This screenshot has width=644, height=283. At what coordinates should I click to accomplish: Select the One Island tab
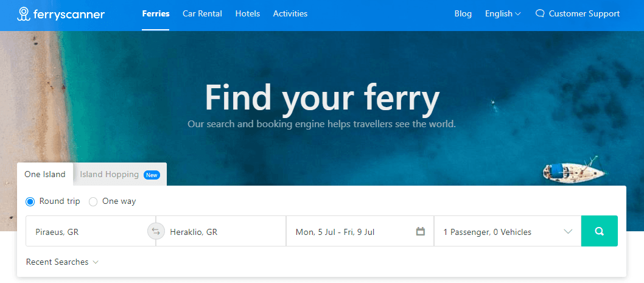45,175
